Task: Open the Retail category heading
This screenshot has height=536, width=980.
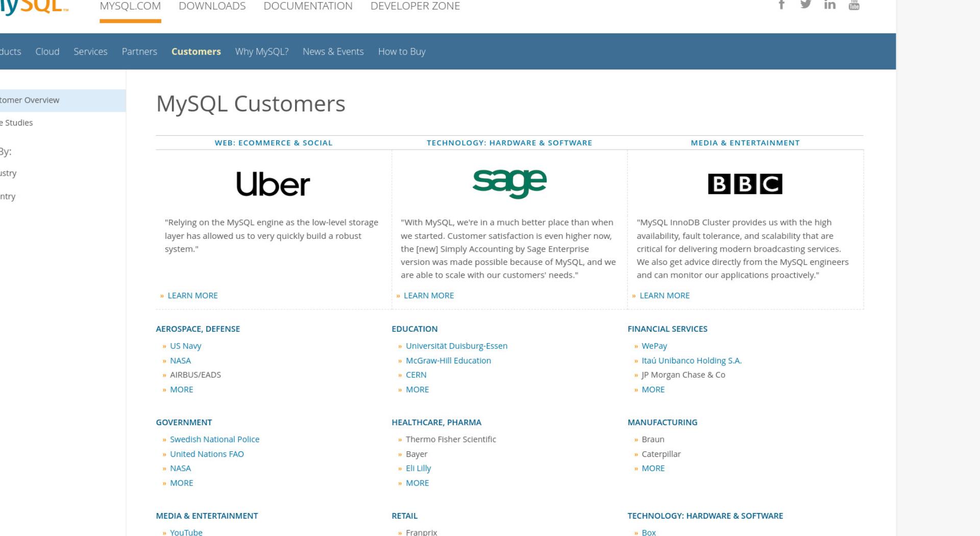Action: 404,516
